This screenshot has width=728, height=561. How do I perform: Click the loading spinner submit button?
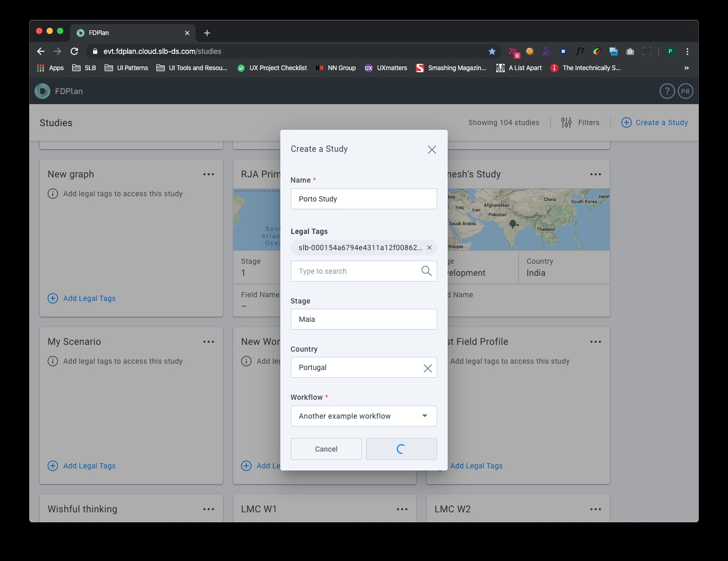click(401, 448)
